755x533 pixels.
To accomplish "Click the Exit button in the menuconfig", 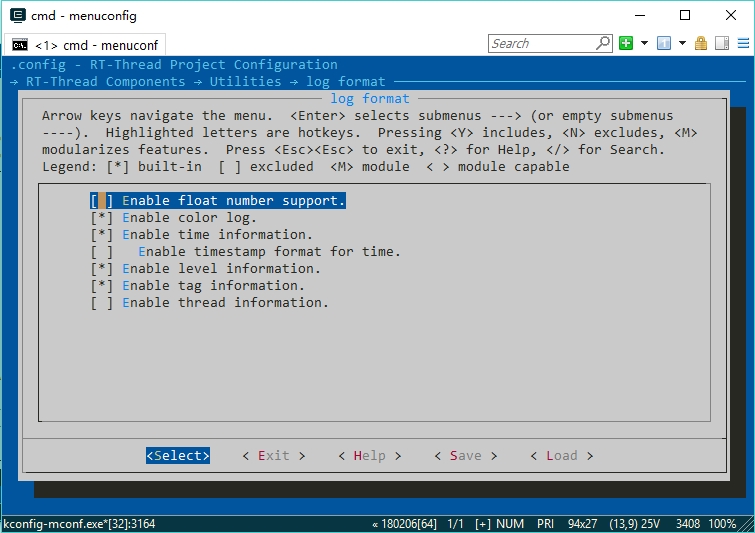I will click(273, 456).
